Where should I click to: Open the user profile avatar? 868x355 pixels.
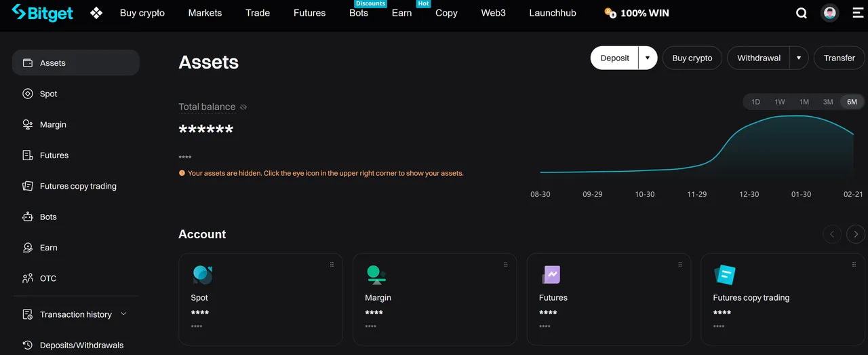pos(830,13)
